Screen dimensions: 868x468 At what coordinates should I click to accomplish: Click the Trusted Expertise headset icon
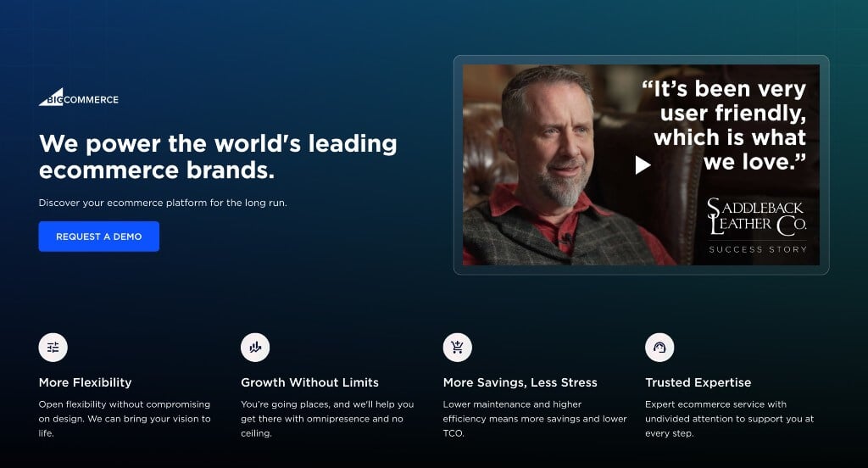659,348
